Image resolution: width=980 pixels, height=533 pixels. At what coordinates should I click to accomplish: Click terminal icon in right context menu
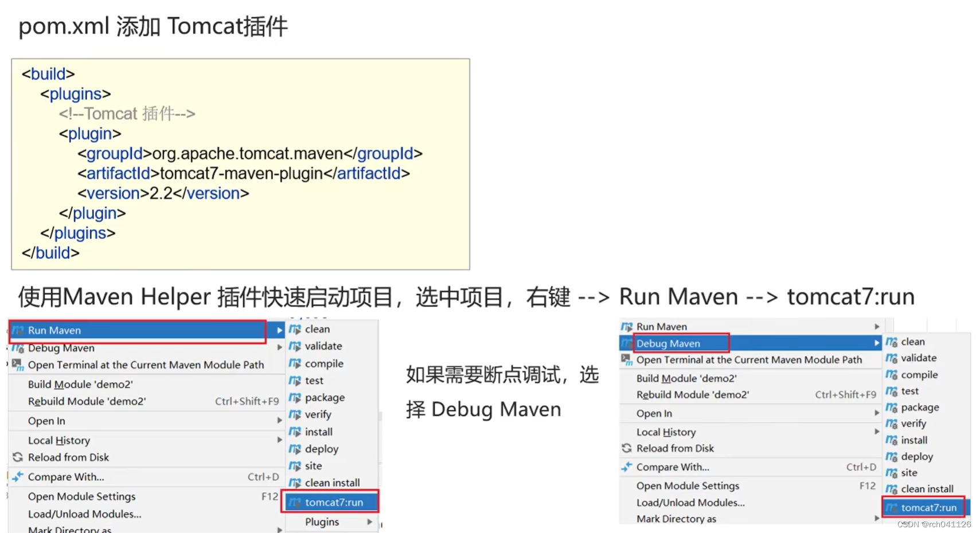point(626,360)
